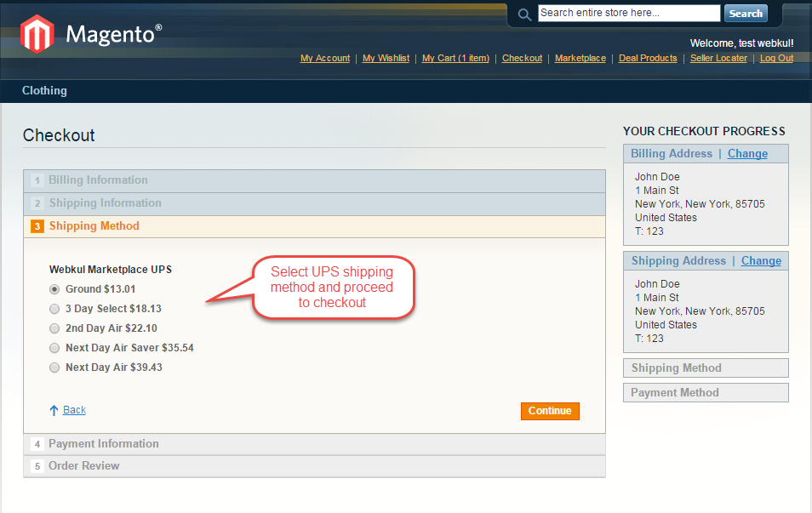Click Payment Method in checkout progress
Image resolution: width=812 pixels, height=513 pixels.
(706, 393)
